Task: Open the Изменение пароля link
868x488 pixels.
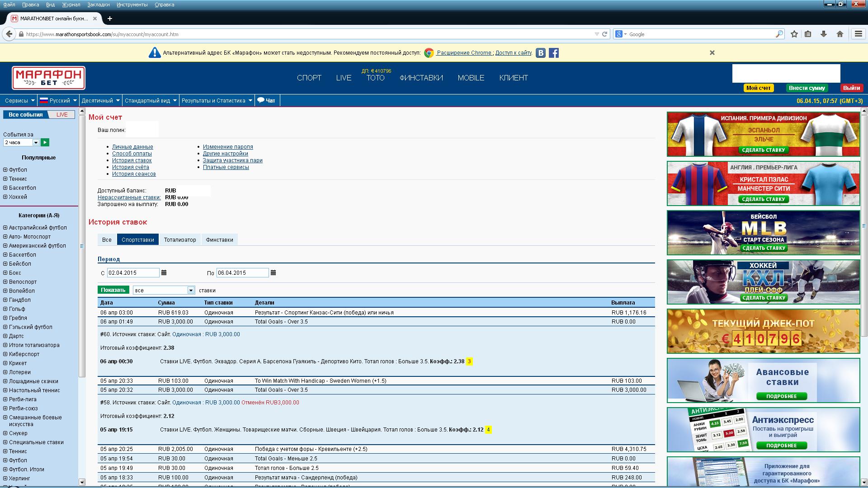Action: pos(228,147)
